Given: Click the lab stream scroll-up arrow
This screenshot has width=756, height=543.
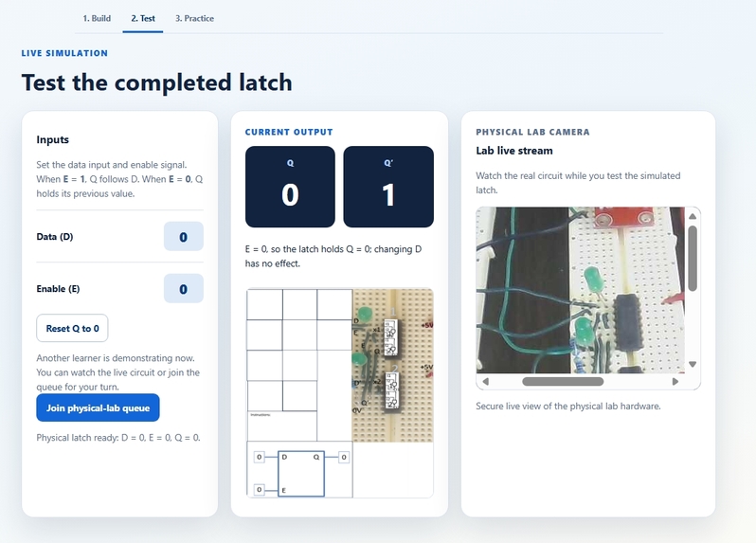Looking at the screenshot, I should pos(693,215).
